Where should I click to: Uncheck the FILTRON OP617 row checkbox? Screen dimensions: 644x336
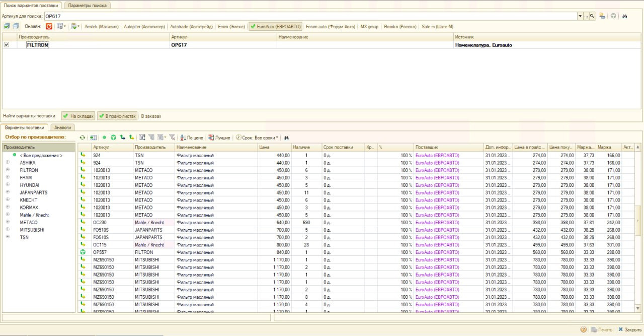[7, 45]
